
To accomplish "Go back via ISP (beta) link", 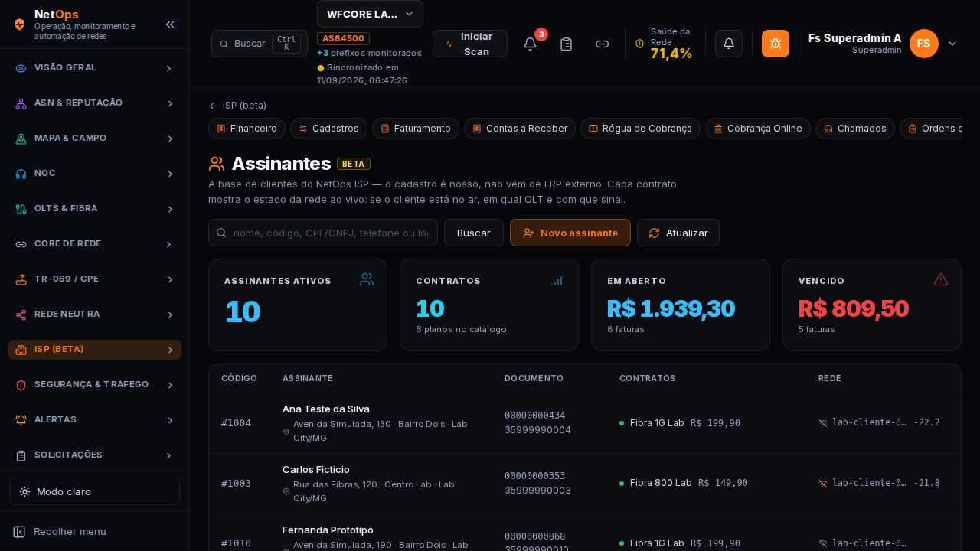I will 237,106.
